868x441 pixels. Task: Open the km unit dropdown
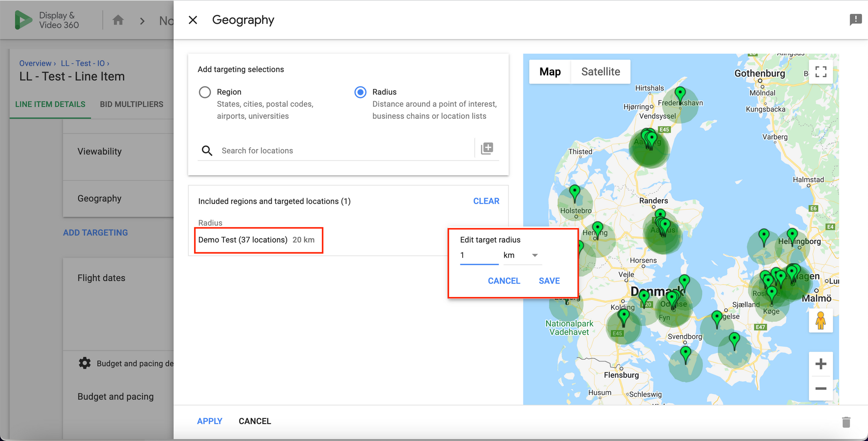522,255
